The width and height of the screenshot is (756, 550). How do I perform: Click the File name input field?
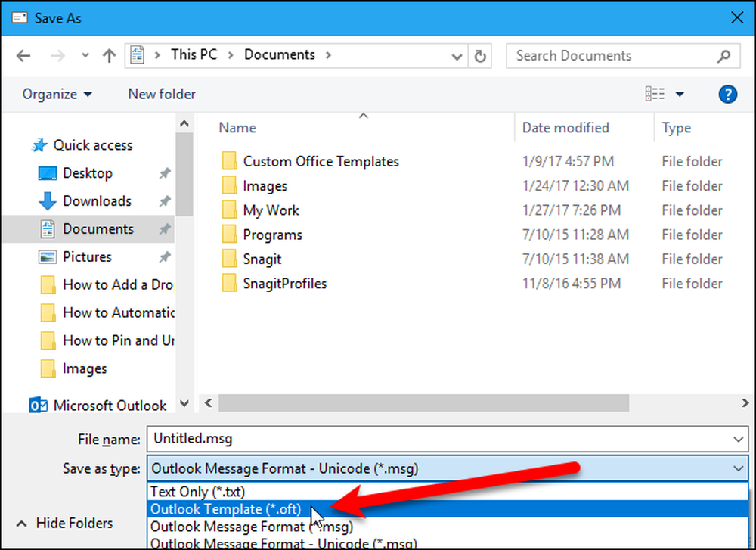(448, 439)
